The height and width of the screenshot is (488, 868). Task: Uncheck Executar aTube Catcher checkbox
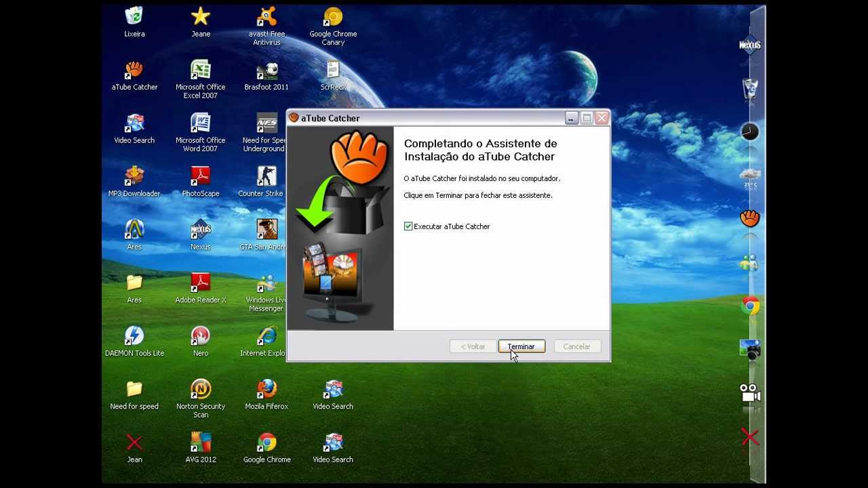click(408, 226)
